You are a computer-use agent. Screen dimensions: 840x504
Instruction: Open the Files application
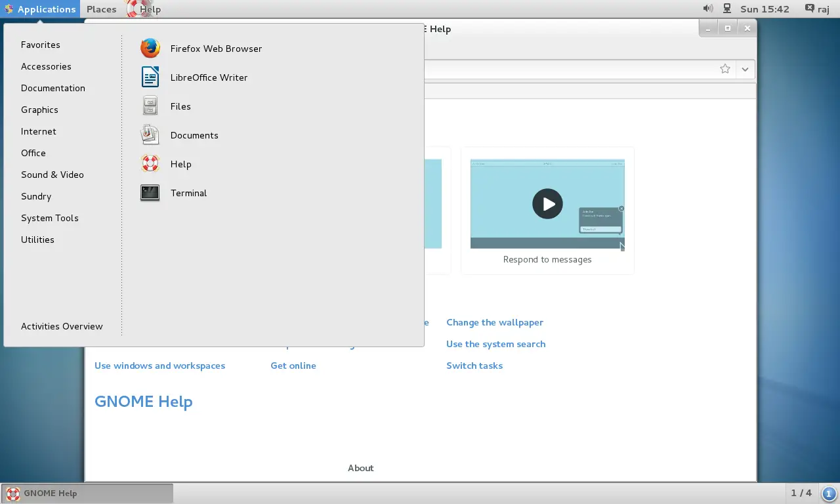pyautogui.click(x=180, y=106)
